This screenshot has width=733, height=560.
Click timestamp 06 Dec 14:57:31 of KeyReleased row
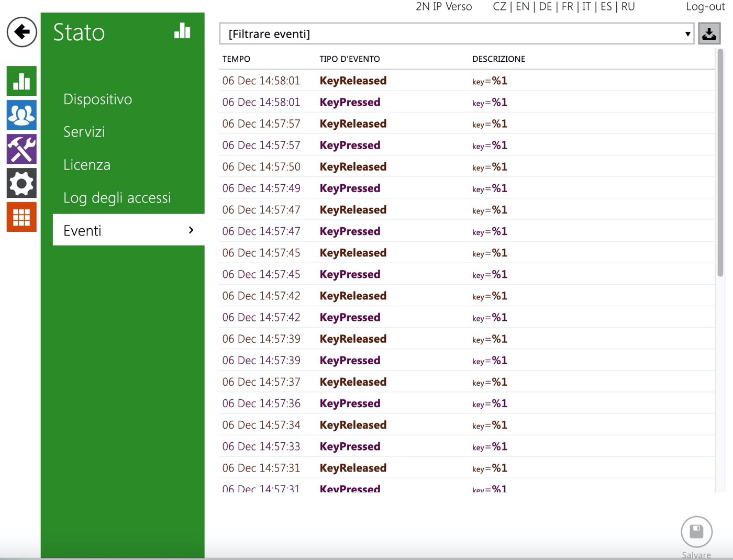261,468
